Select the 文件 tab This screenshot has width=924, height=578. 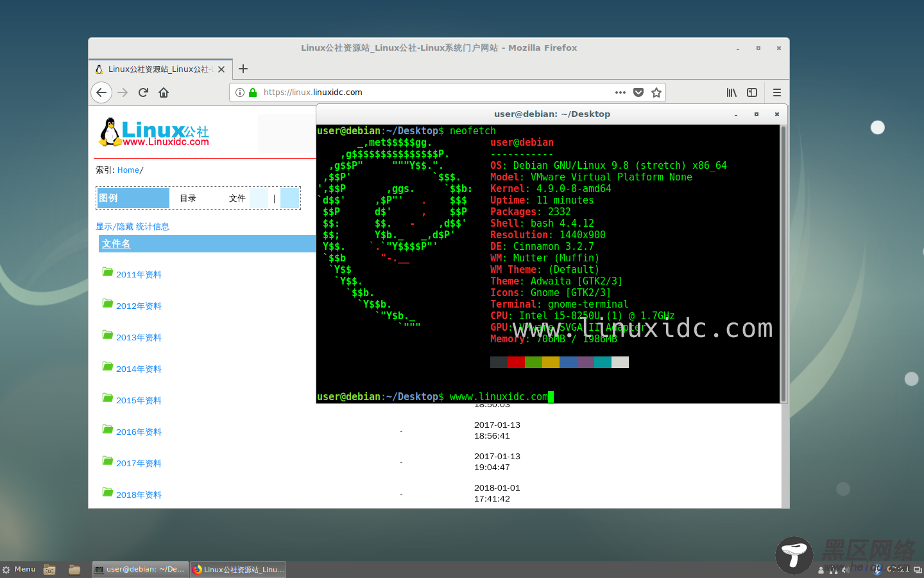(x=237, y=198)
